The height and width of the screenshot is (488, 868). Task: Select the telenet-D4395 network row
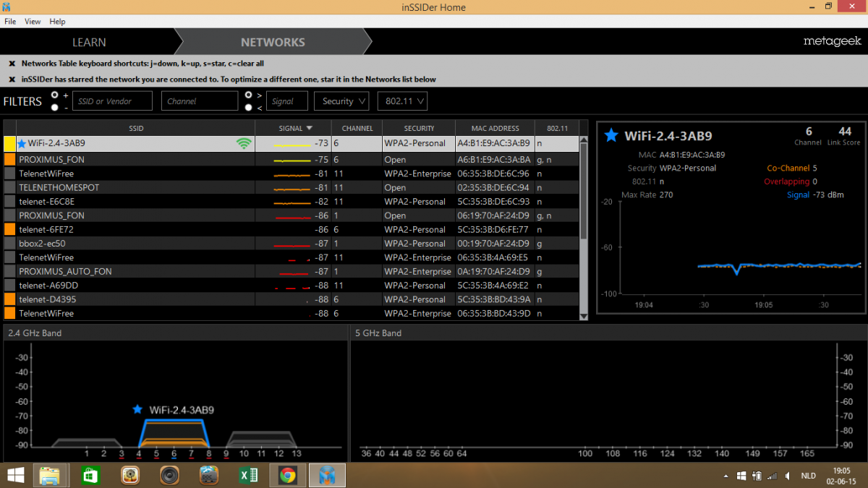click(292, 299)
